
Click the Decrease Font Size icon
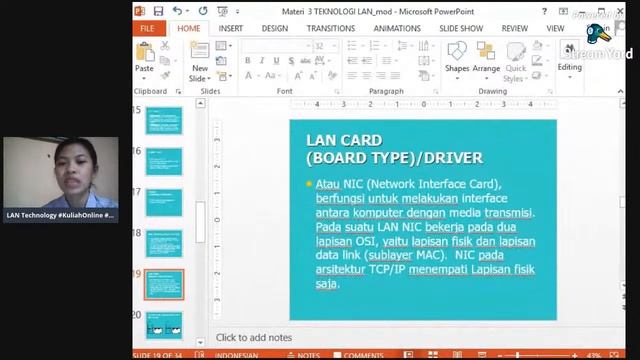[313, 76]
